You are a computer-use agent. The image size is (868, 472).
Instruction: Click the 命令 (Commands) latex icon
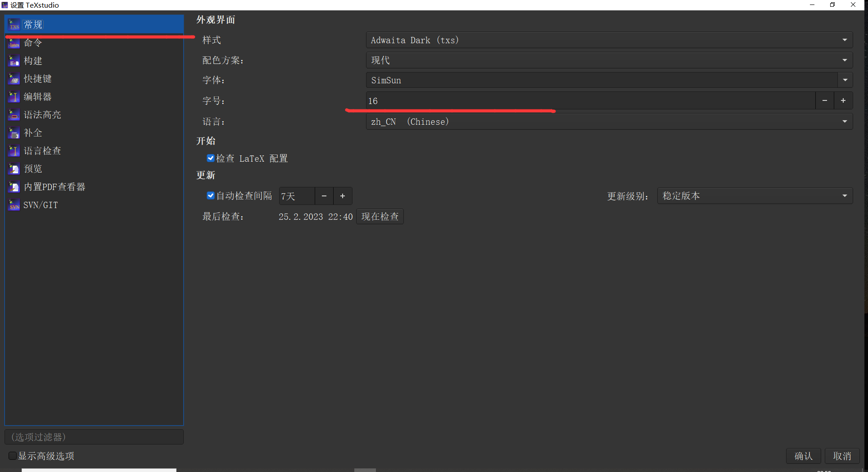tap(14, 43)
